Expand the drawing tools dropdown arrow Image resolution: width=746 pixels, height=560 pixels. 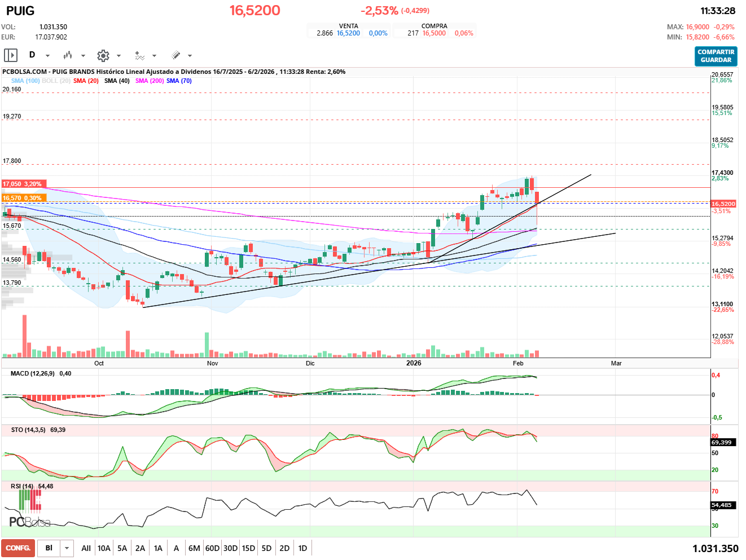tap(190, 56)
